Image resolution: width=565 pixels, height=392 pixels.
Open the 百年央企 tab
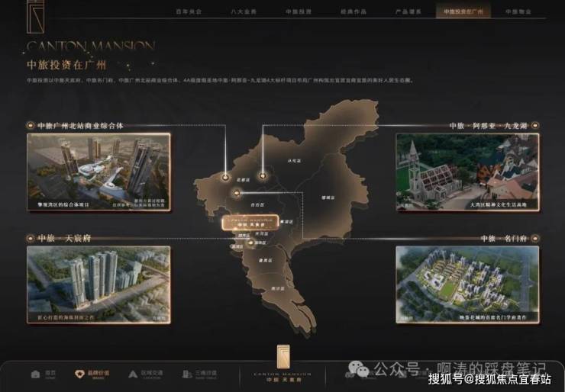coord(189,11)
